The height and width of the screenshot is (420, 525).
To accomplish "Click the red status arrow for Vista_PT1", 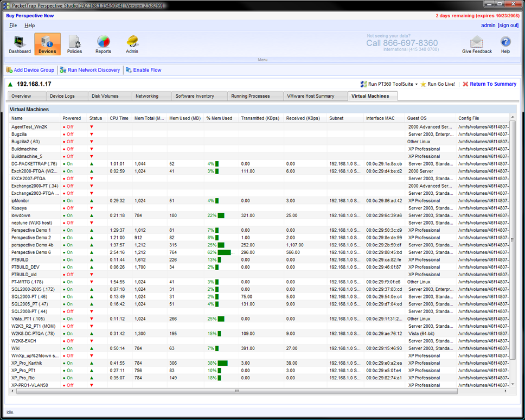I will coord(92,319).
